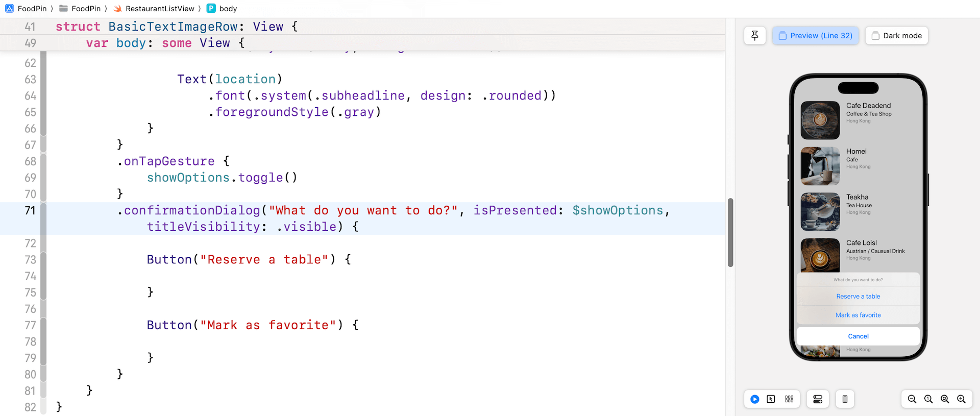The height and width of the screenshot is (416, 980).
Task: Select the Preview (Line 32) tab
Action: click(816, 36)
